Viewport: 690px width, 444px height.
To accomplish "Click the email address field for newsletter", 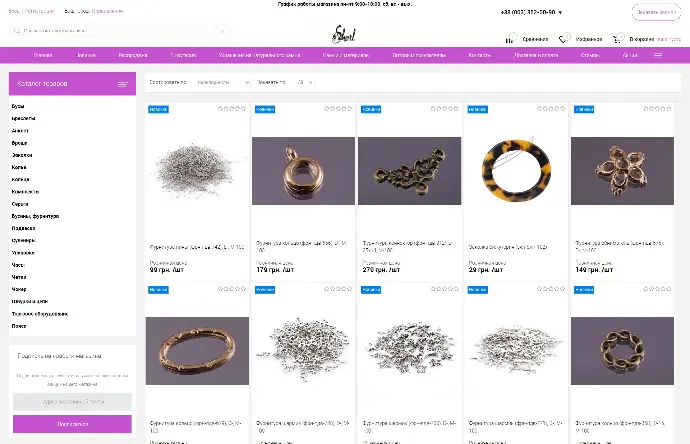I will pyautogui.click(x=72, y=402).
